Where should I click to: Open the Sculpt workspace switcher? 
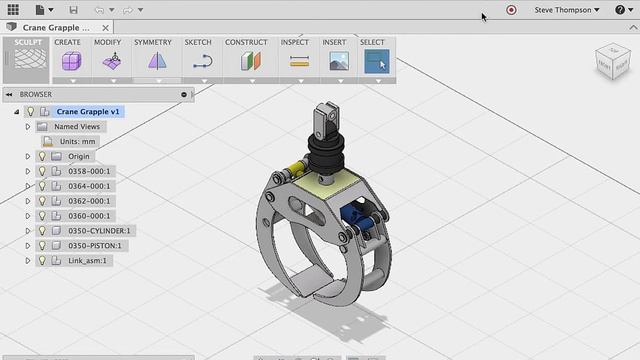tap(27, 60)
